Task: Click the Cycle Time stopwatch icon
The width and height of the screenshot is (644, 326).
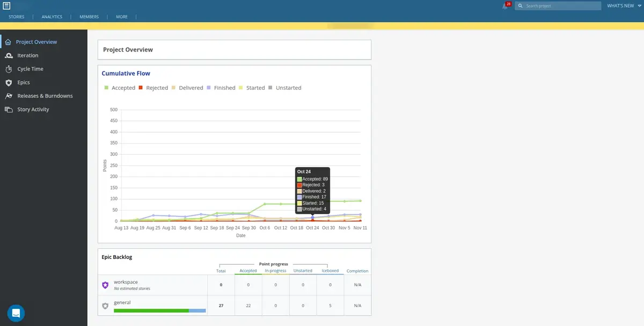Action: [x=9, y=69]
